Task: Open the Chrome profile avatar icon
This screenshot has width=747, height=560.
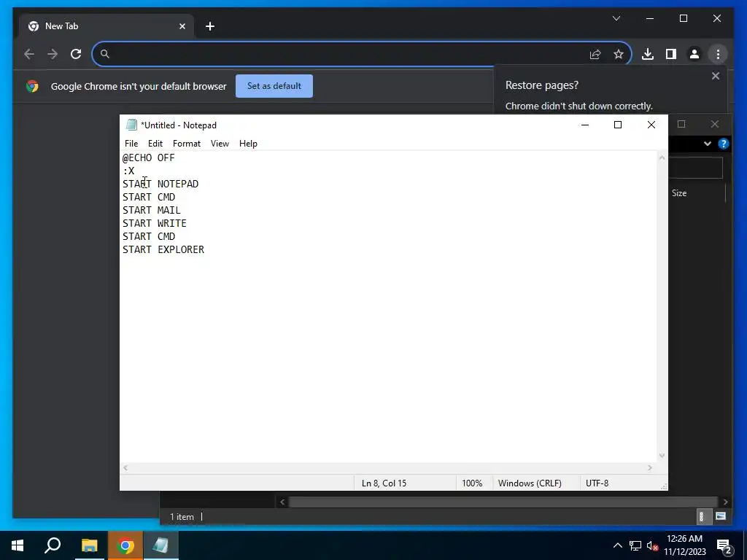Action: pyautogui.click(x=694, y=54)
